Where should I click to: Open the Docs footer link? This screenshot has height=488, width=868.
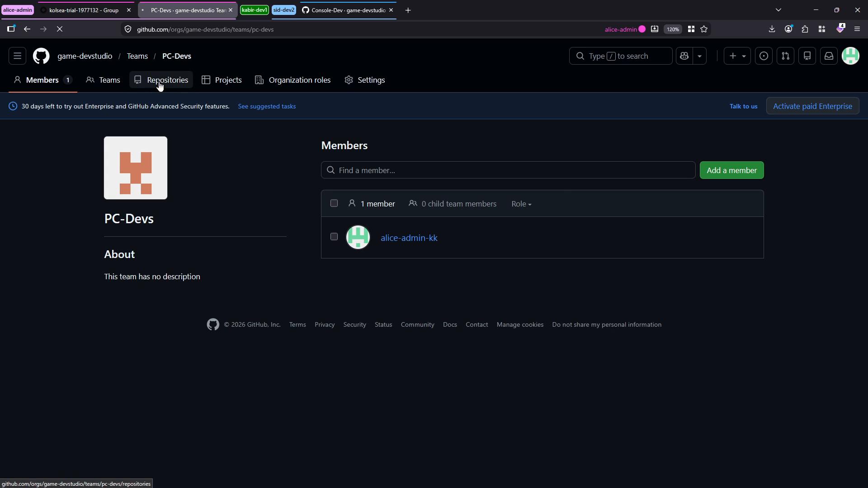click(450, 324)
